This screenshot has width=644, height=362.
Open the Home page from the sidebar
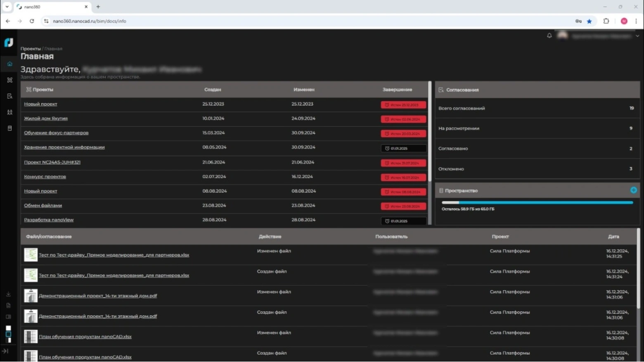tap(9, 64)
